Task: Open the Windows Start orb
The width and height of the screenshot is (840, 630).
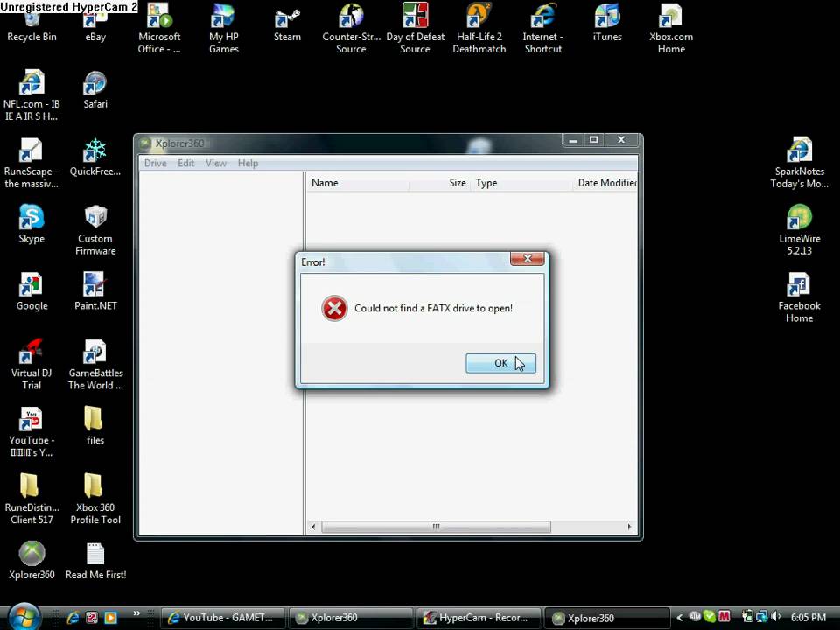Action: (24, 616)
